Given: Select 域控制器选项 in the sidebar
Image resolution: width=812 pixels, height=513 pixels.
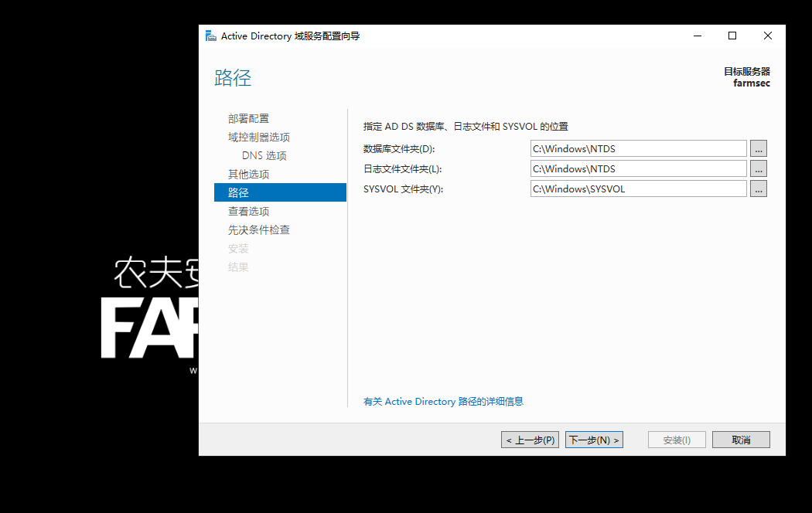Looking at the screenshot, I should coord(259,137).
